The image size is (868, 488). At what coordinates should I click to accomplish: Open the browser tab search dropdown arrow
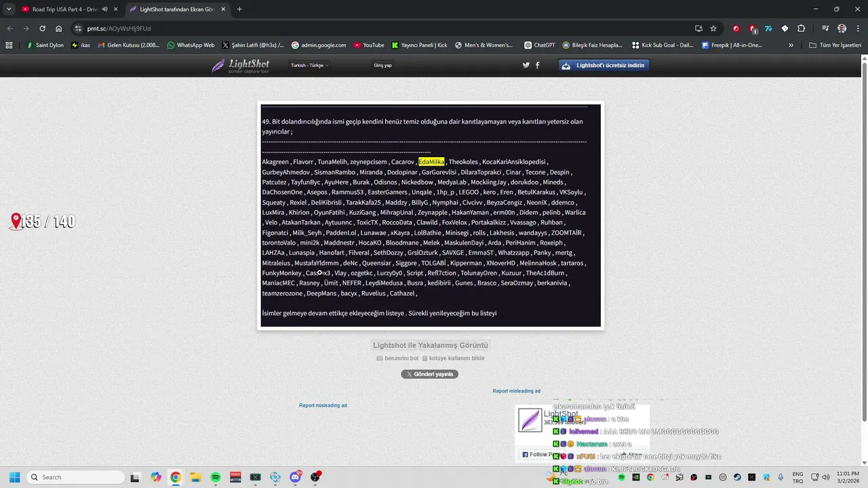point(9,9)
